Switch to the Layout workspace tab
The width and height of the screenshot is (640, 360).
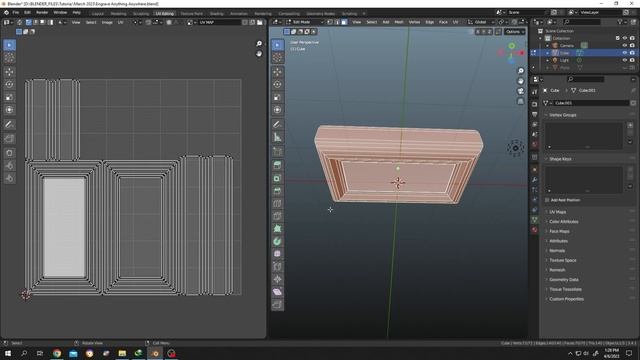pyautogui.click(x=98, y=13)
